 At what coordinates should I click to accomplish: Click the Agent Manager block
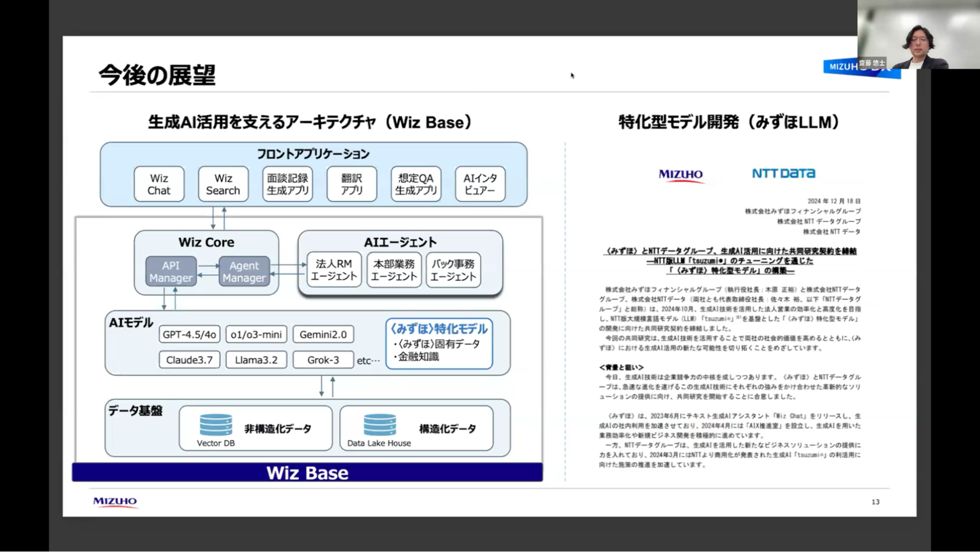point(244,271)
